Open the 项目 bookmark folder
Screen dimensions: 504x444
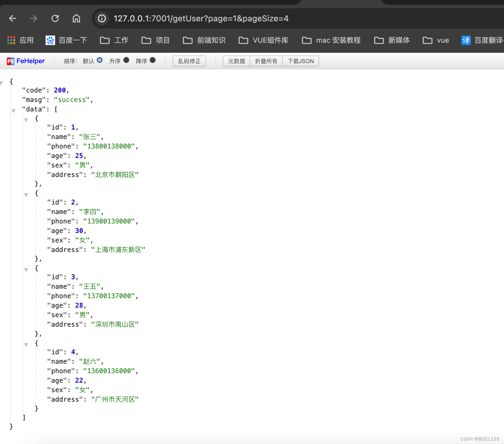click(155, 40)
